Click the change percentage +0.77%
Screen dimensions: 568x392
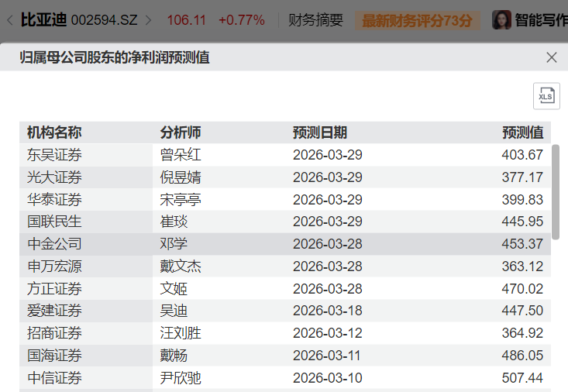click(x=242, y=20)
